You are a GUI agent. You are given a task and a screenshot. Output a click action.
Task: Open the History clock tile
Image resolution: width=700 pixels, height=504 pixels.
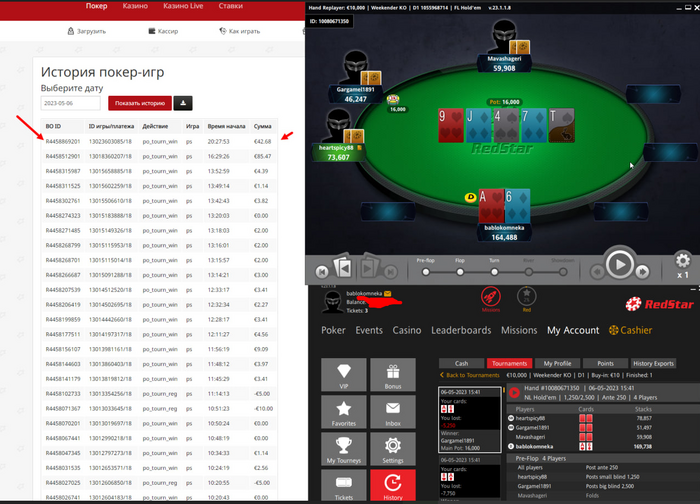coord(393,485)
